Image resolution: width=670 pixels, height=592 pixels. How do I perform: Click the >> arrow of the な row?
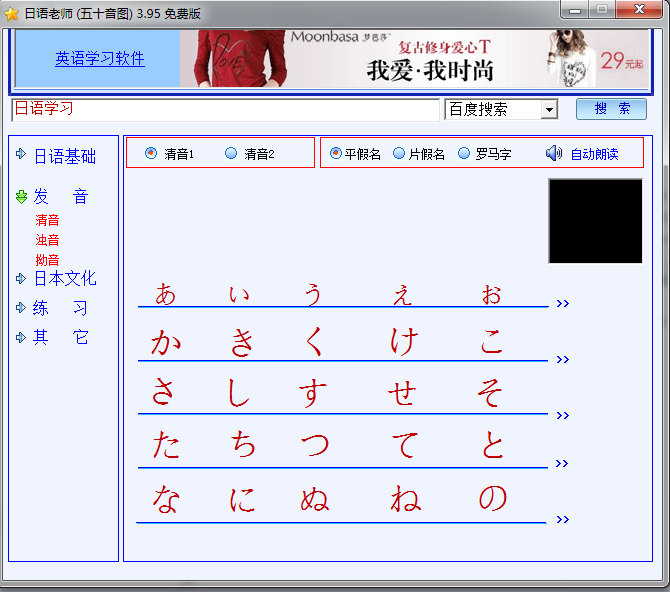click(x=562, y=519)
